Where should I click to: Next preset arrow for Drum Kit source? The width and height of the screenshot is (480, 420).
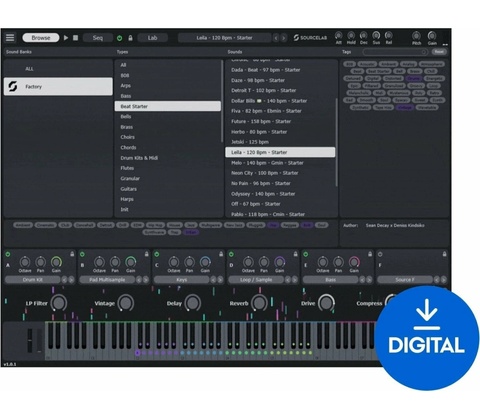[71, 280]
